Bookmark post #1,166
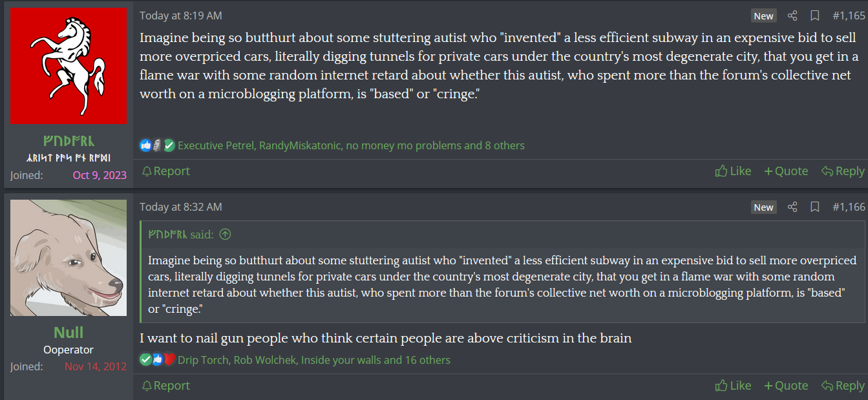 815,207
